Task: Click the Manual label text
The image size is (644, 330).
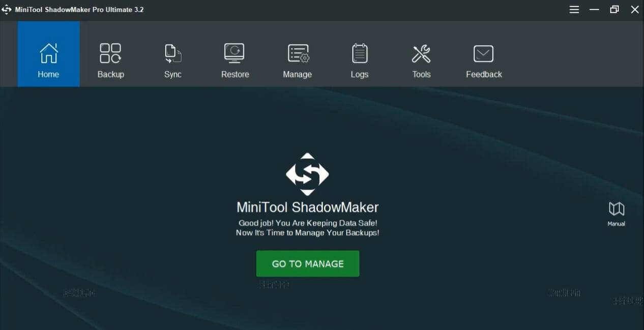Action: coord(616,224)
